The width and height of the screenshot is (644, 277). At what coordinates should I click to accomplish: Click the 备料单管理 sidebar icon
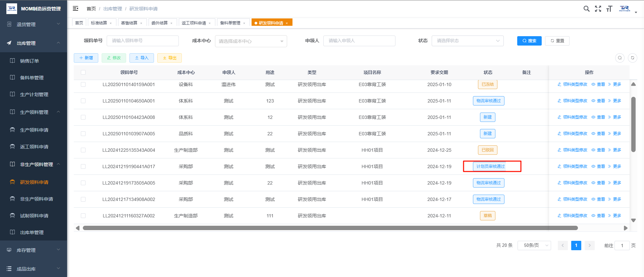click(12, 77)
